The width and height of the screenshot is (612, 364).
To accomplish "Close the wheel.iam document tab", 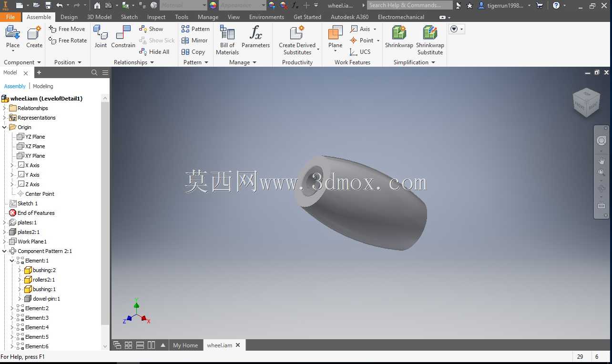I will pos(238,345).
